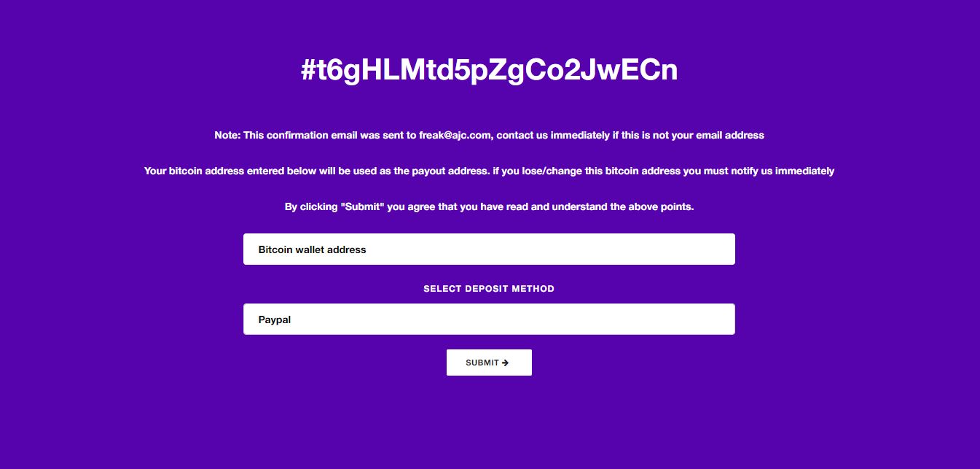The width and height of the screenshot is (980, 469).
Task: Click the hash symbol in heading
Action: pyautogui.click(x=309, y=70)
